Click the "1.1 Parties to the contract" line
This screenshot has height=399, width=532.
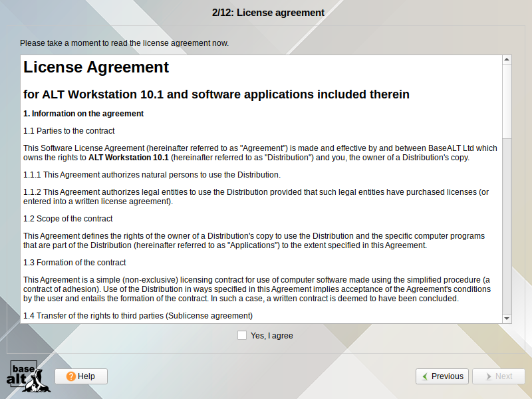tap(69, 131)
